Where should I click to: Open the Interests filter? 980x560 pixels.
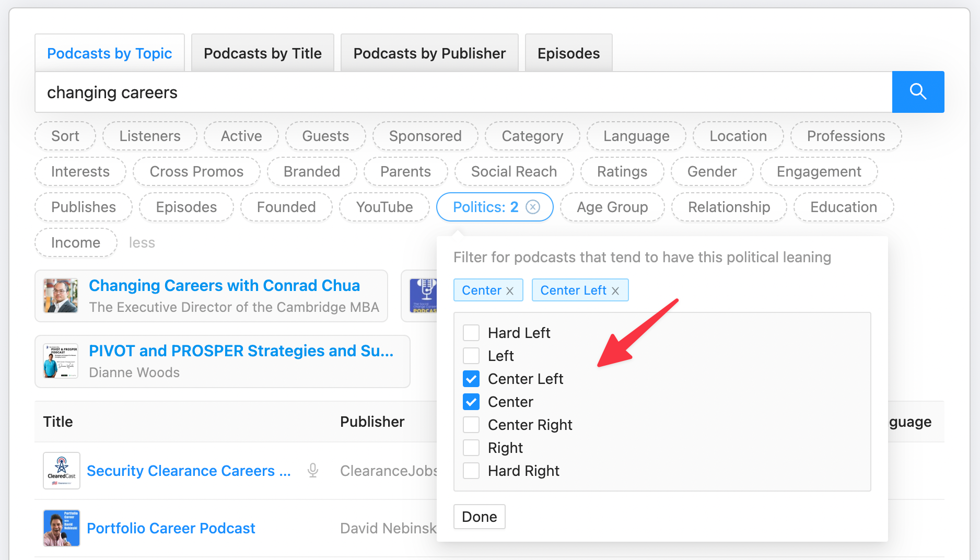[x=80, y=171]
